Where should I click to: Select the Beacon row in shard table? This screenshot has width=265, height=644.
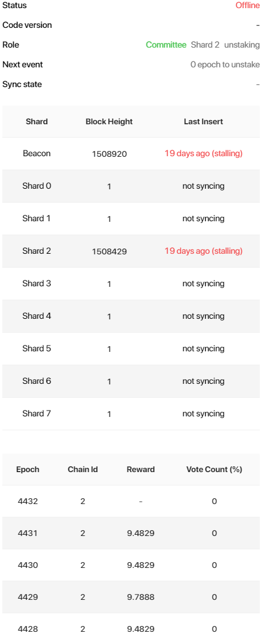click(x=131, y=154)
